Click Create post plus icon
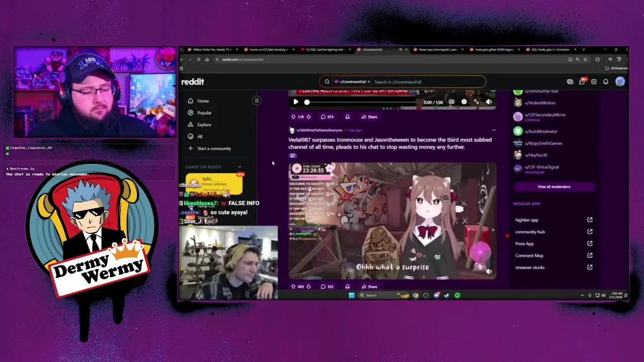Screen dimensions: 644x362 point(594,81)
